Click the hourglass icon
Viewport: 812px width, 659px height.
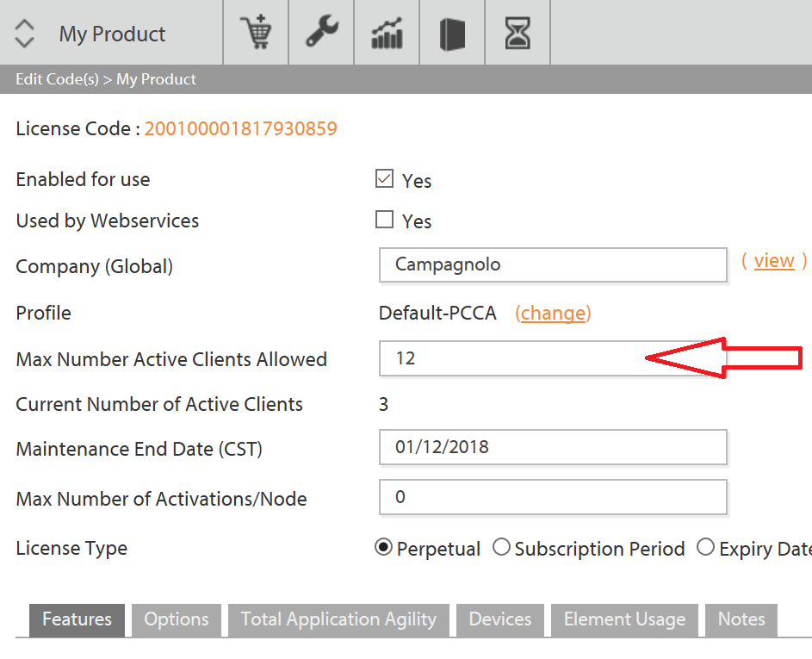pyautogui.click(x=517, y=32)
